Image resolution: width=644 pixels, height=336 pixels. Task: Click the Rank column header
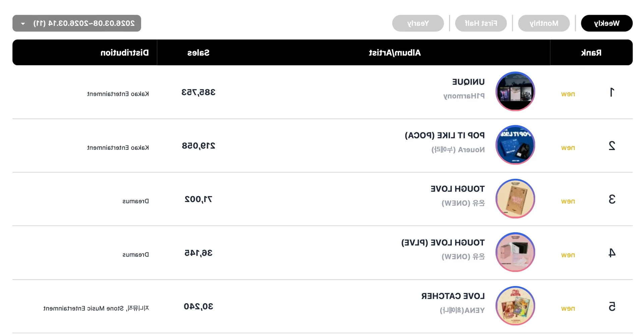591,53
